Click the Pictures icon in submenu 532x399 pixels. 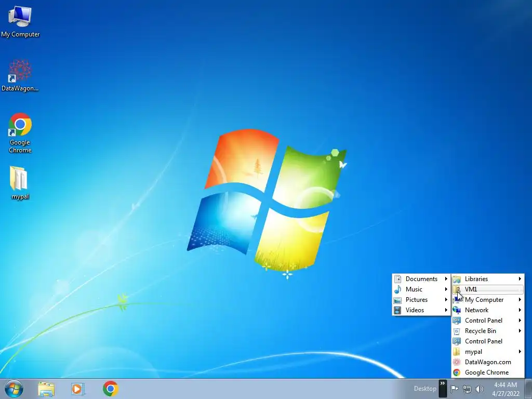[397, 300]
